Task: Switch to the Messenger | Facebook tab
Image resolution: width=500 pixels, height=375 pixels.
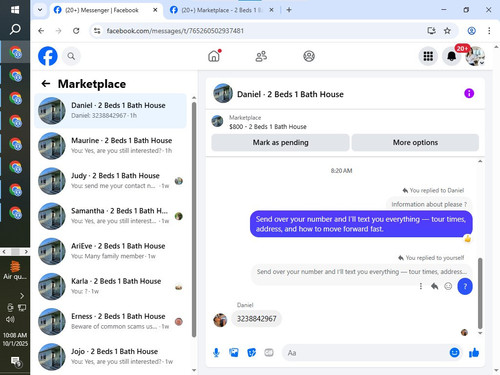Action: pos(106,10)
